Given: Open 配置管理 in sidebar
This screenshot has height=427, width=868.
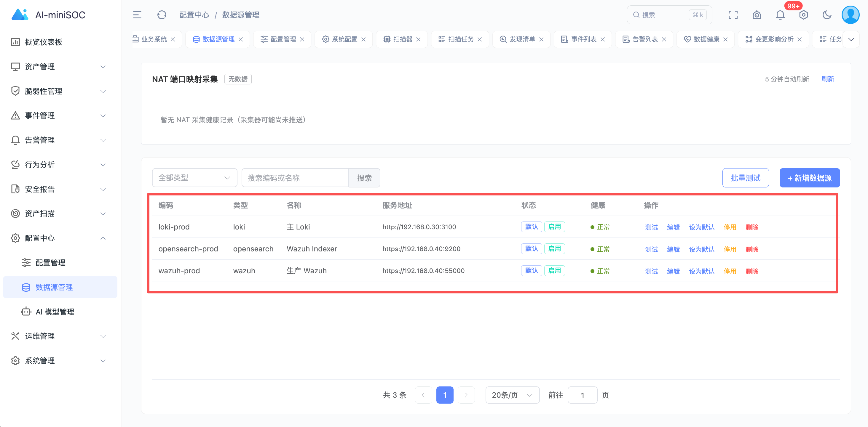Looking at the screenshot, I should [61, 263].
